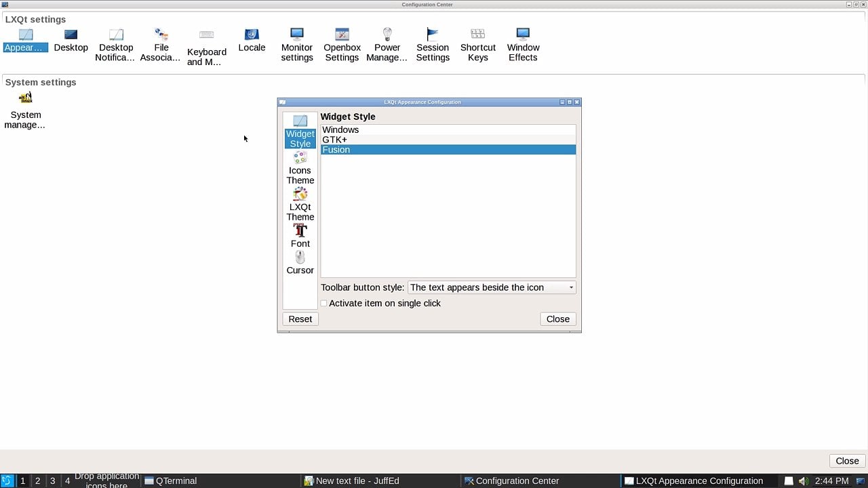The height and width of the screenshot is (488, 868).
Task: Enable Activate item on single click
Action: point(324,303)
